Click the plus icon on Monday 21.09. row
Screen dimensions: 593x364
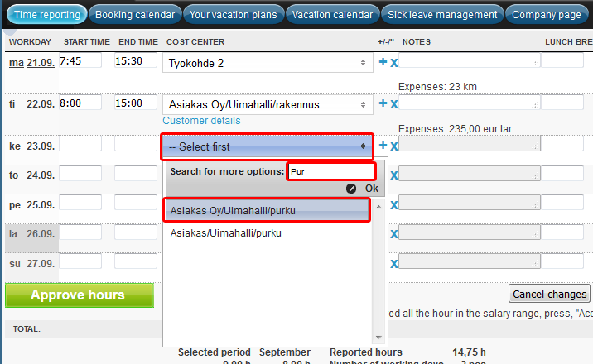pos(383,62)
